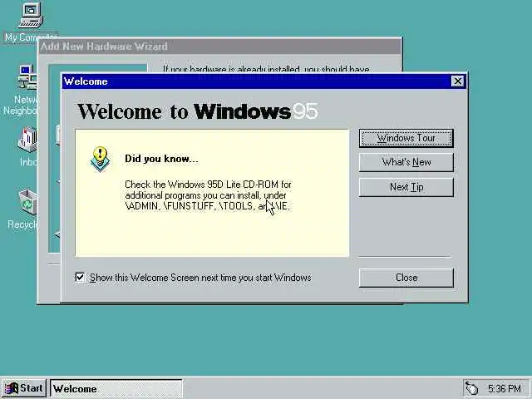
Task: Click the light bulb tip icon
Action: pyautogui.click(x=100, y=159)
